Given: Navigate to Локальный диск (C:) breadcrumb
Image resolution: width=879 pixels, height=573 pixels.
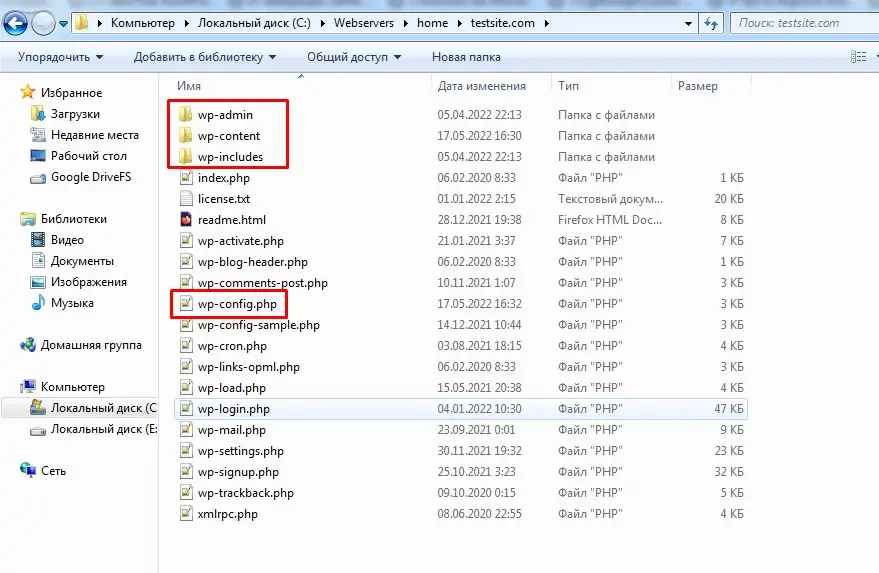Looking at the screenshot, I should tap(254, 23).
